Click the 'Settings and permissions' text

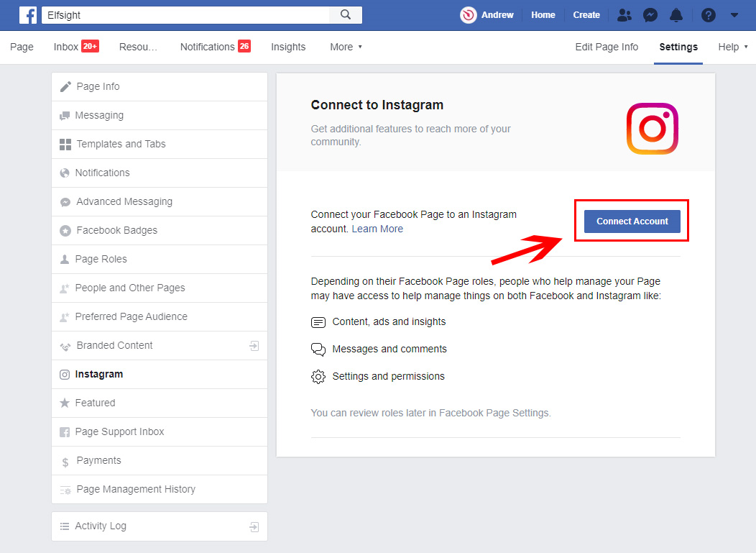click(388, 376)
